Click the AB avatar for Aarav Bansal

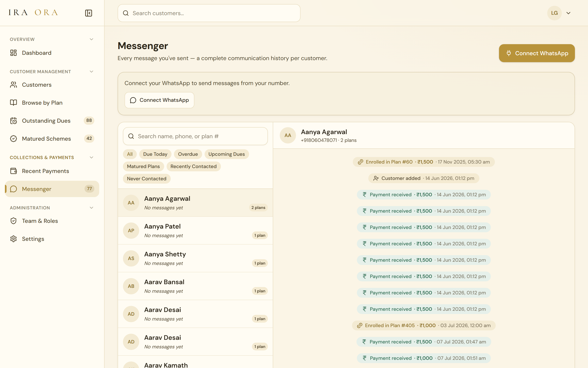[x=131, y=286]
